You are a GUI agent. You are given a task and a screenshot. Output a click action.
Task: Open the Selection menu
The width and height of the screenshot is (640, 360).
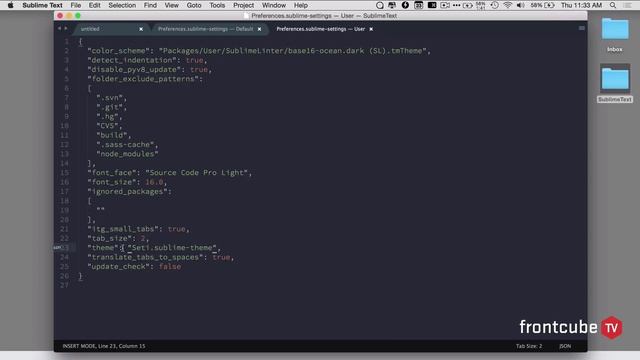(122, 5)
